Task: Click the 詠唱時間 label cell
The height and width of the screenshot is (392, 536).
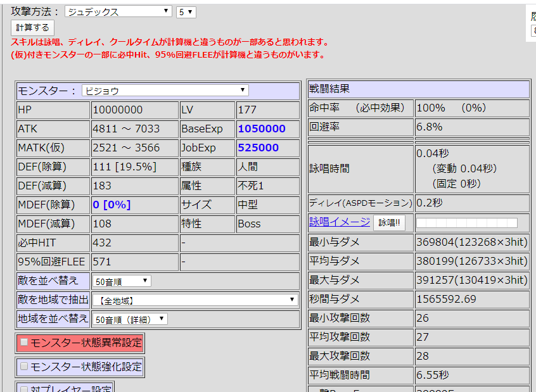Action: pos(361,169)
